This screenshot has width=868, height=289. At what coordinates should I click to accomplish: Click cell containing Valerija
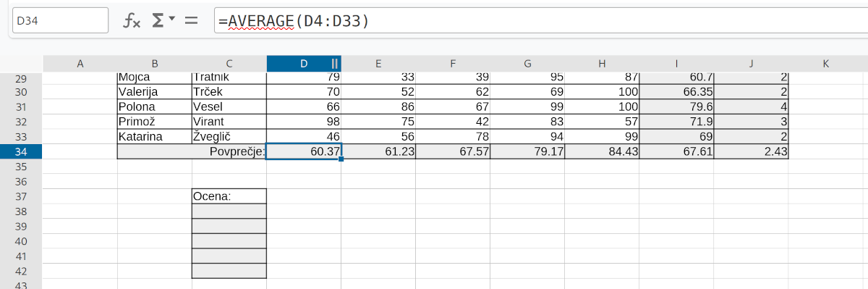154,92
